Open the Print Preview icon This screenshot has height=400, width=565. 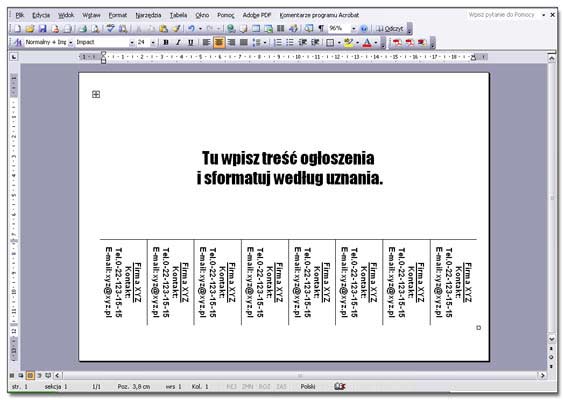[95, 28]
